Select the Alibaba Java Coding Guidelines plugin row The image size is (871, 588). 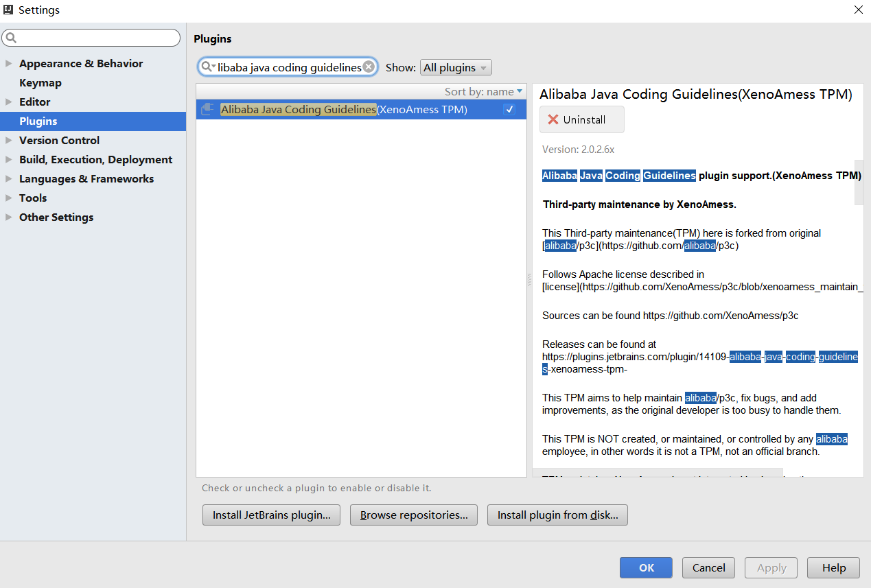coord(361,109)
